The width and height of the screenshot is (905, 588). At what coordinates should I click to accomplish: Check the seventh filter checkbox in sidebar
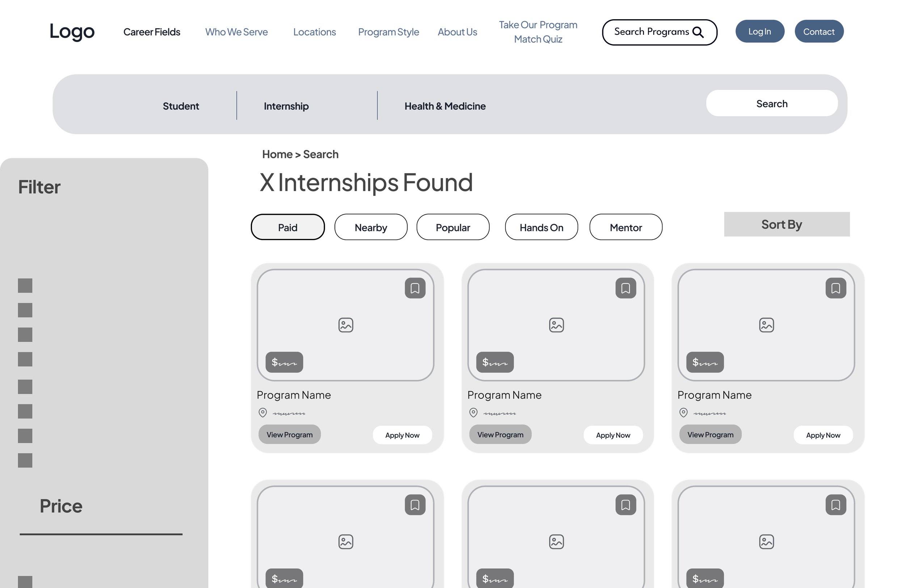(x=25, y=436)
